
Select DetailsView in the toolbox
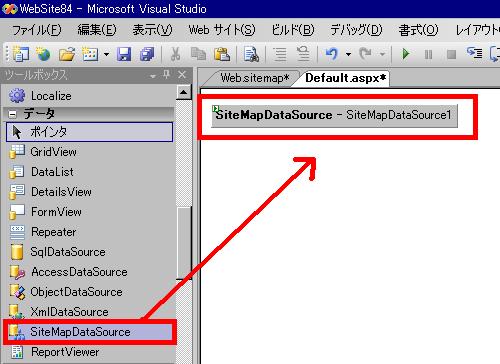click(89, 192)
